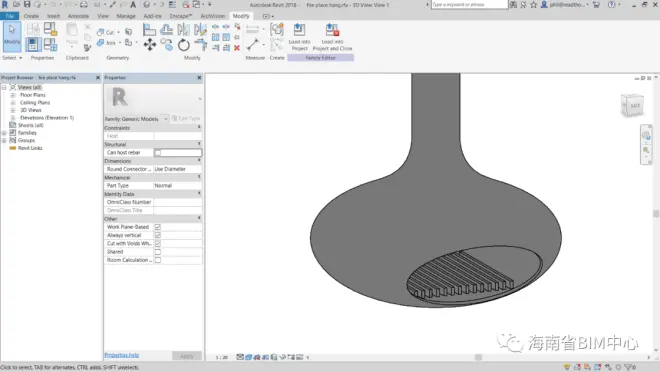Screen dimensions: 660x372
Task: Click the Apply button in Properties
Action: 187,356
